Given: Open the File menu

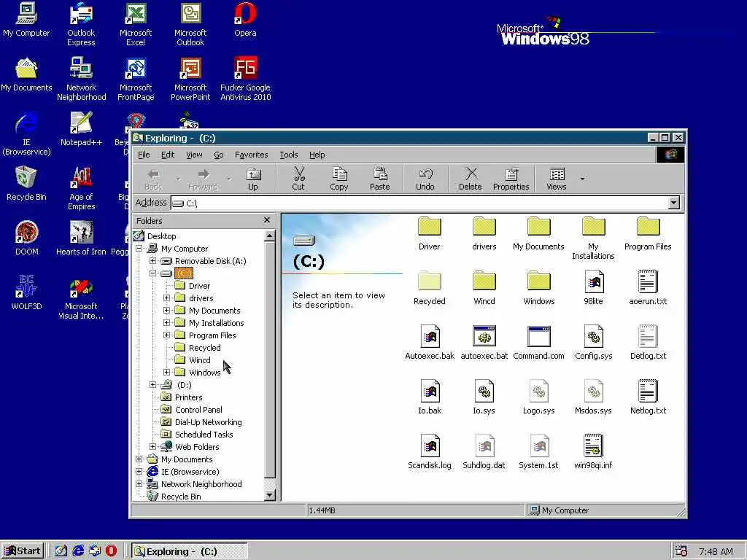Looking at the screenshot, I should tap(144, 155).
